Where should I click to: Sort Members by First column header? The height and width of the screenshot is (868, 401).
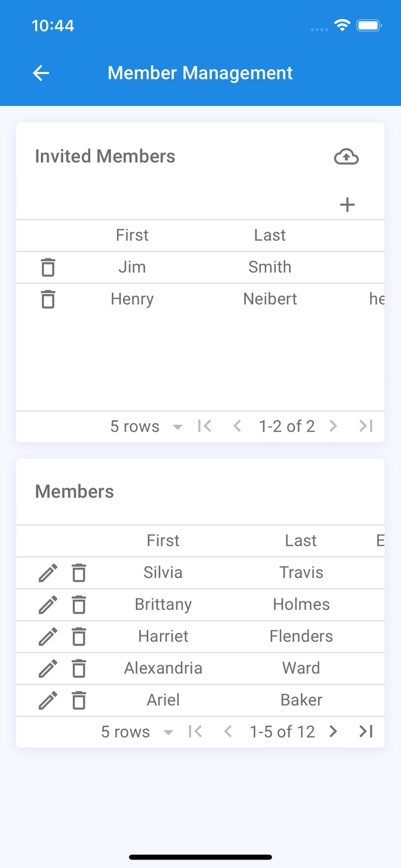coord(163,541)
